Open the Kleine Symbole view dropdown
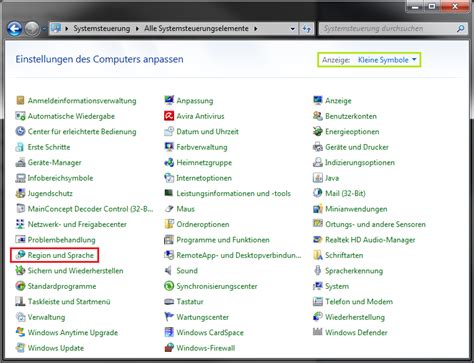This screenshot has height=363, width=474. [387, 60]
